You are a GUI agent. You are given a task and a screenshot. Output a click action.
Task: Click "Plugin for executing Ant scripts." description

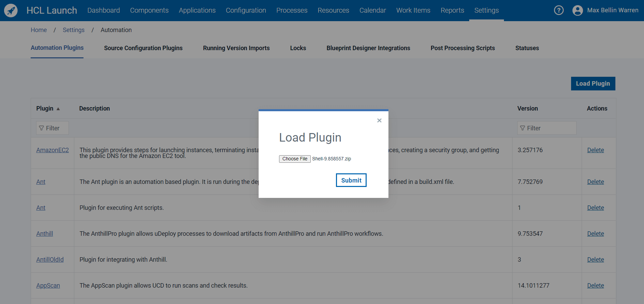pyautogui.click(x=122, y=208)
